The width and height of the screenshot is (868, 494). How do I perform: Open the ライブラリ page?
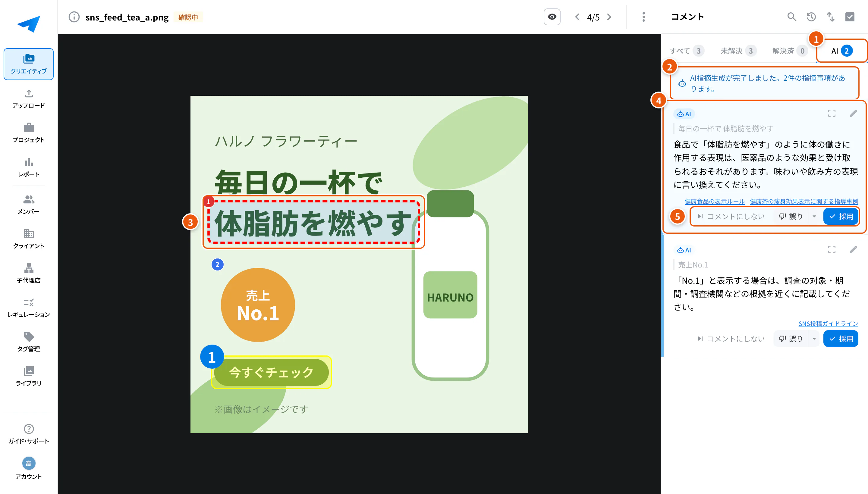[x=29, y=376]
